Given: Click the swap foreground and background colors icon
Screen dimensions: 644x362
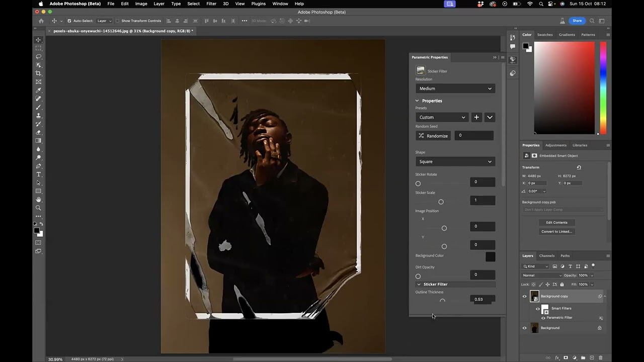Looking at the screenshot, I should pyautogui.click(x=41, y=224).
